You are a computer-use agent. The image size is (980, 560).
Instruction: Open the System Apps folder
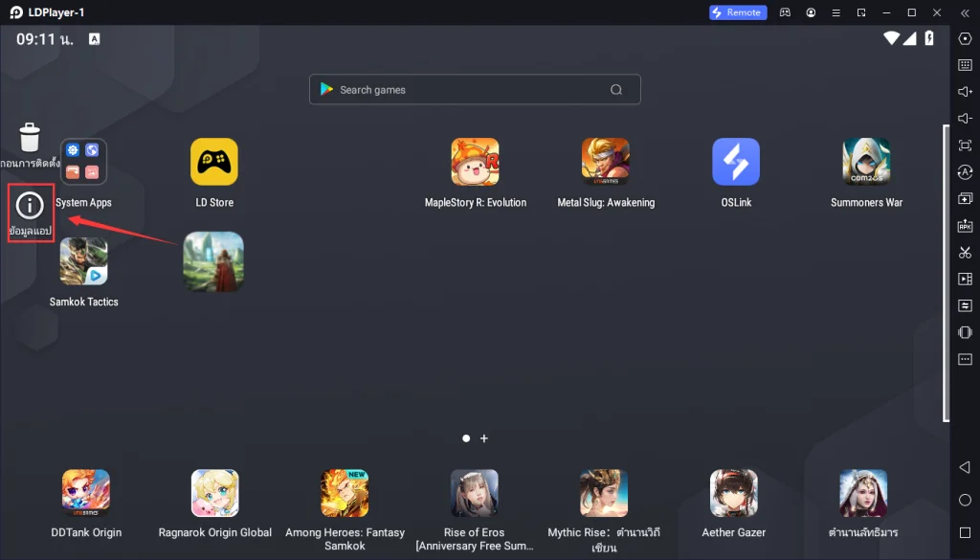coord(83,162)
